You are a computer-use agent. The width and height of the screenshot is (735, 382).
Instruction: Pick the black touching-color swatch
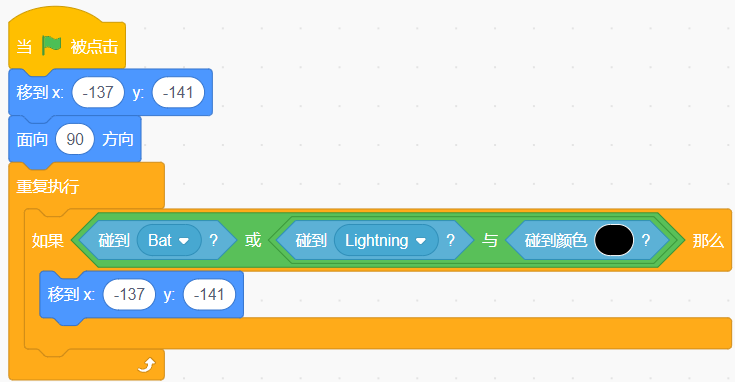point(614,240)
